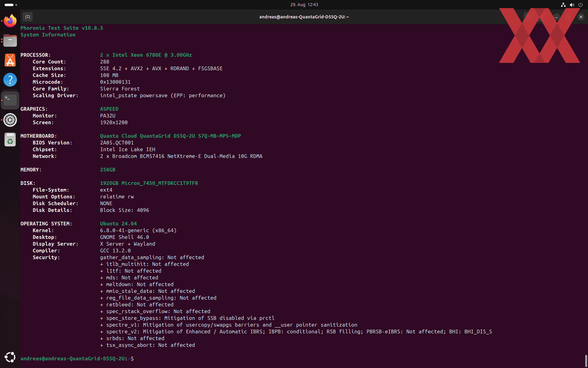Click the 'l1tf: Not affected' line
This screenshot has width=588, height=368.
coord(131,271)
